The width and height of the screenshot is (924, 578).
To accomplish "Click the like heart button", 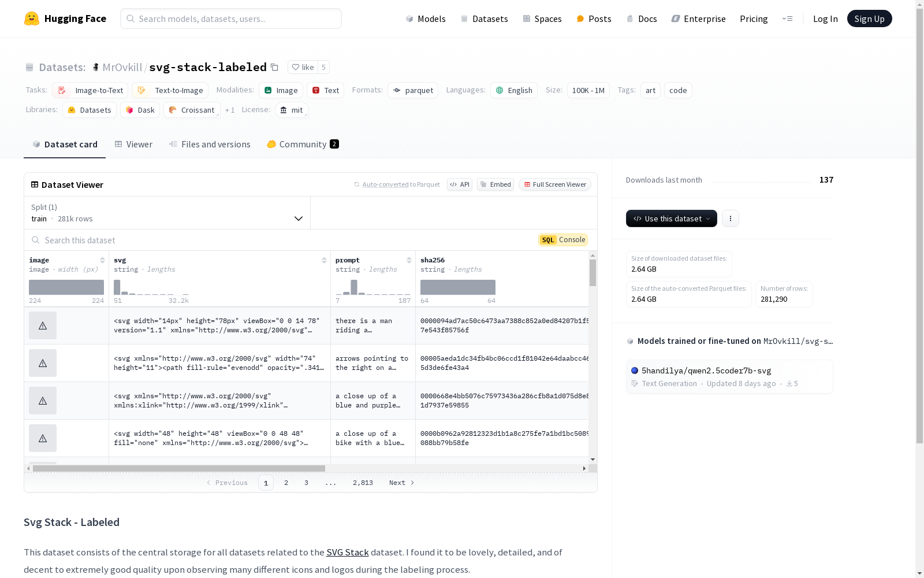I will point(303,67).
